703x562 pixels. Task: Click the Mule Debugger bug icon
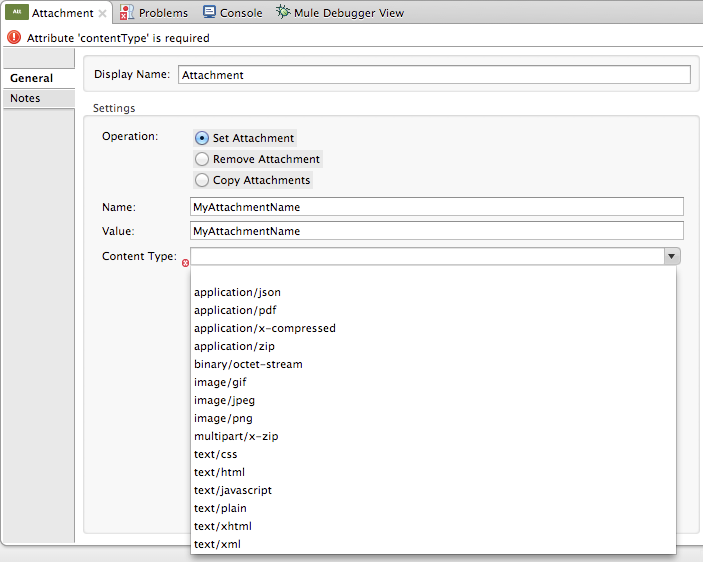pyautogui.click(x=283, y=13)
